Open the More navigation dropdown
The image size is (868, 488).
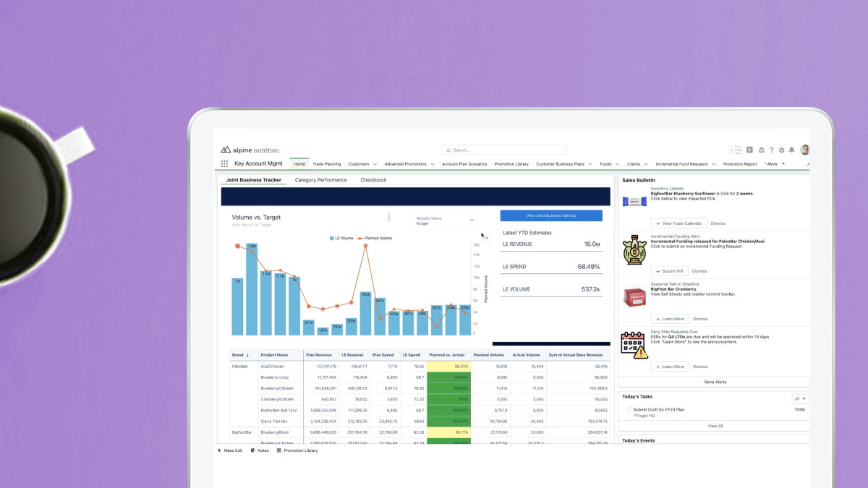coord(775,164)
